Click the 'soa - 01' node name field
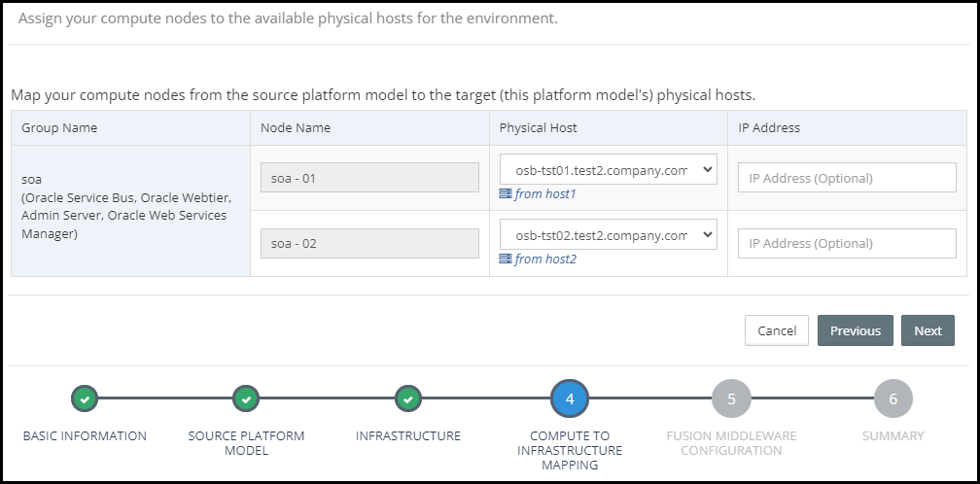This screenshot has height=484, width=980. pos(369,178)
